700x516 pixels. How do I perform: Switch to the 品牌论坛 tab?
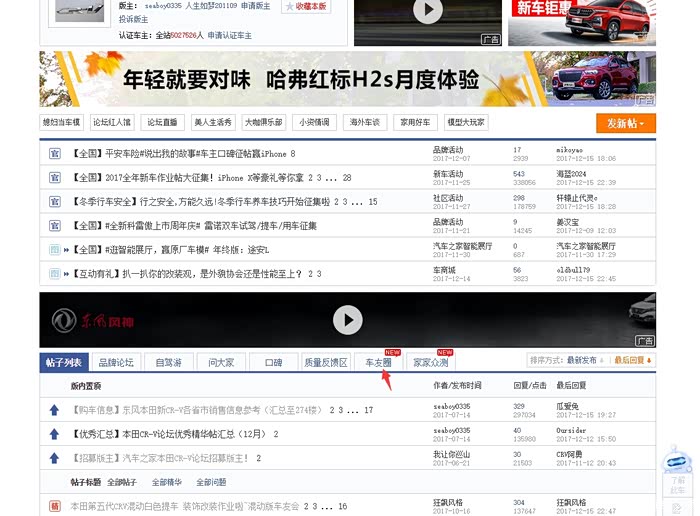[x=115, y=362]
